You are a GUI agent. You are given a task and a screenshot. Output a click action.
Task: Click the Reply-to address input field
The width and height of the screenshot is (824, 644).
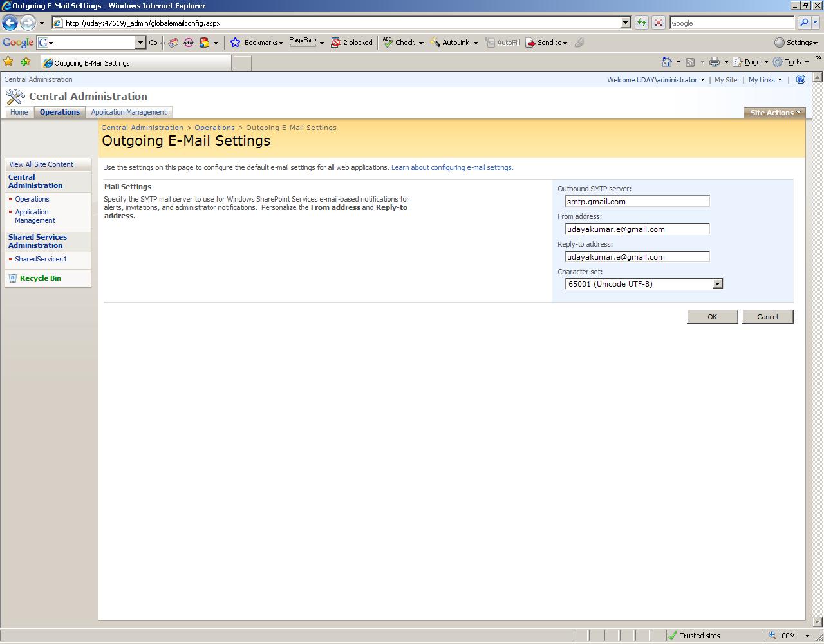click(x=637, y=257)
